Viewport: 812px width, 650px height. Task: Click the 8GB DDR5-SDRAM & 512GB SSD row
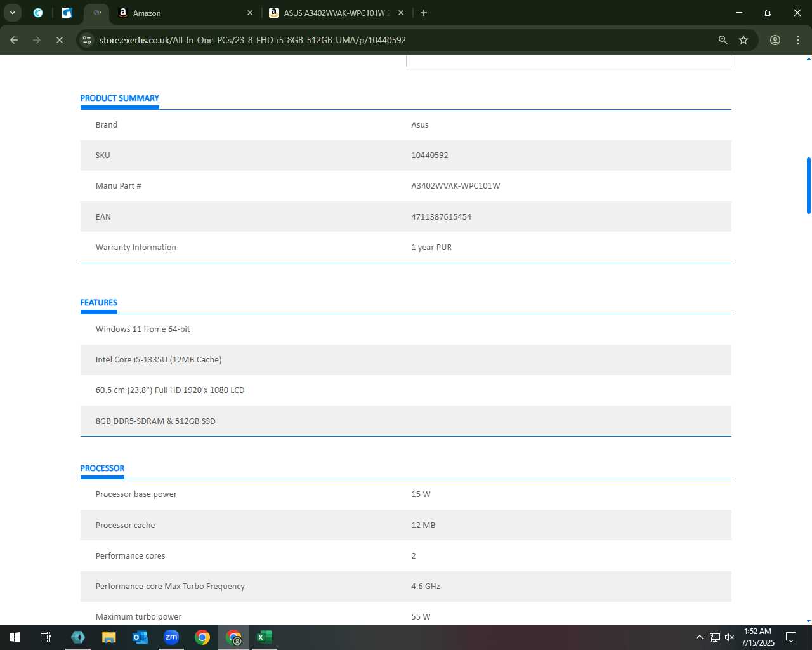coord(405,421)
